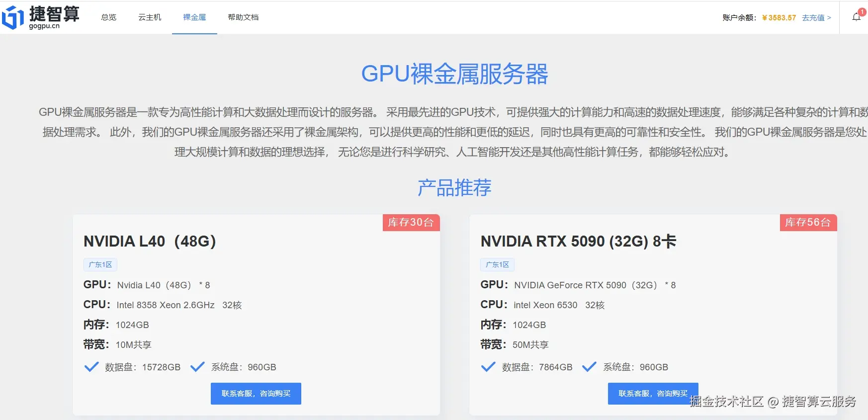The width and height of the screenshot is (868, 420).
Task: Click checkmark beside 数据盘: 15728GB
Action: click(x=91, y=367)
